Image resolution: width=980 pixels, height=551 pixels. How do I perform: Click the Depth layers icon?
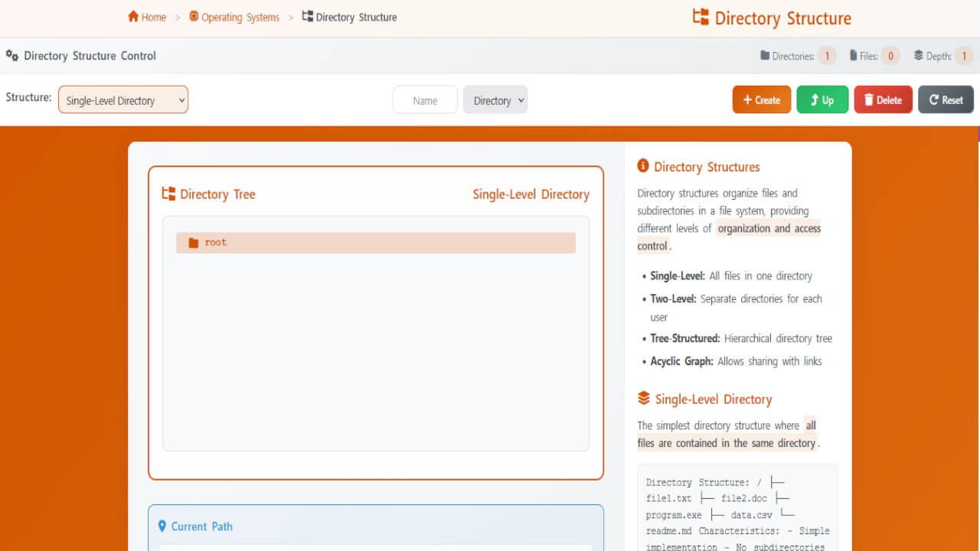point(919,56)
